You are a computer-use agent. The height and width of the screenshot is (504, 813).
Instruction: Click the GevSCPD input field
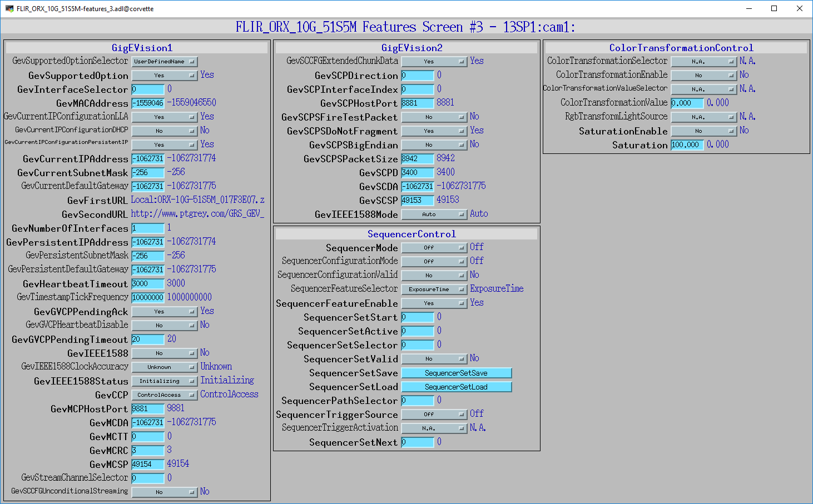click(418, 173)
